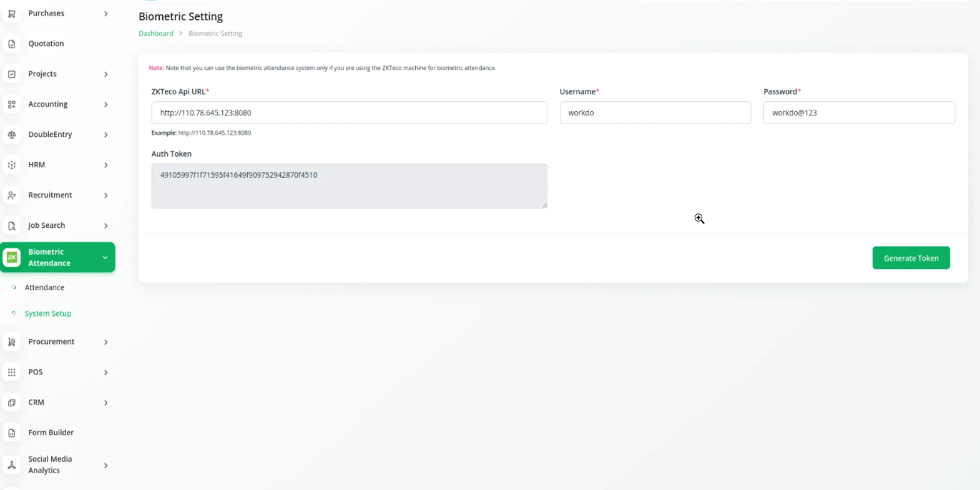
Task: Focus the Username input field
Action: click(x=655, y=113)
